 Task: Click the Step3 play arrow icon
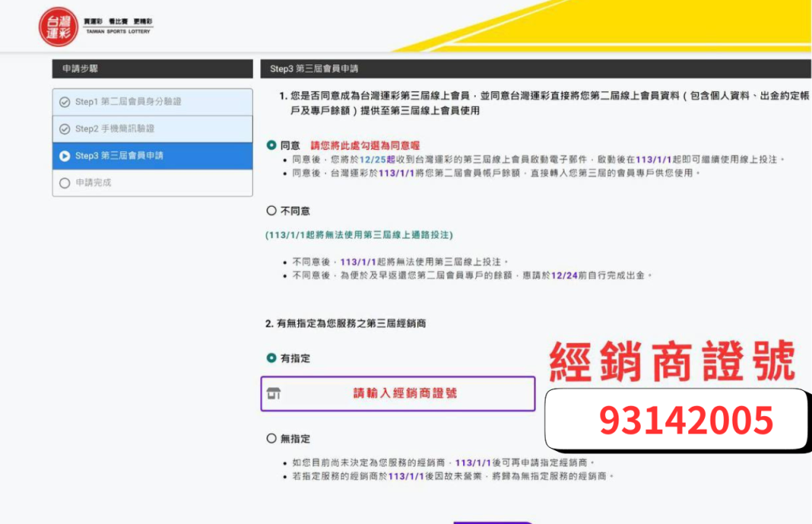[65, 156]
